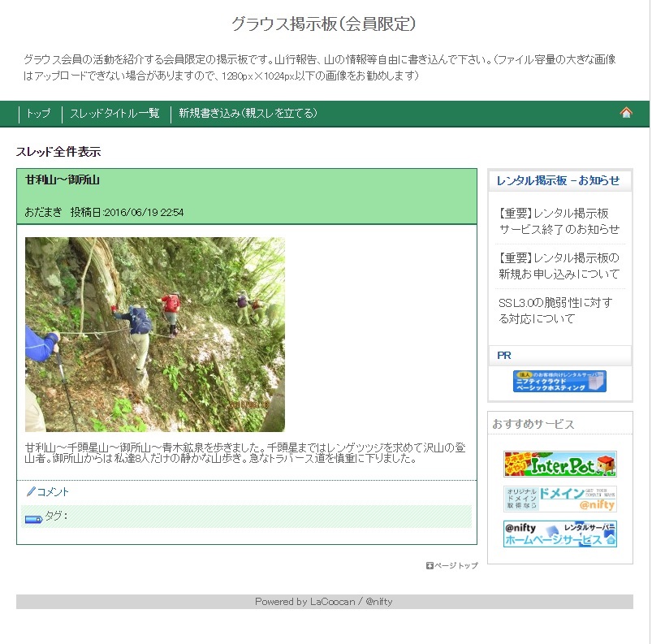
Task: Open the コメント link under post
Action: click(53, 492)
